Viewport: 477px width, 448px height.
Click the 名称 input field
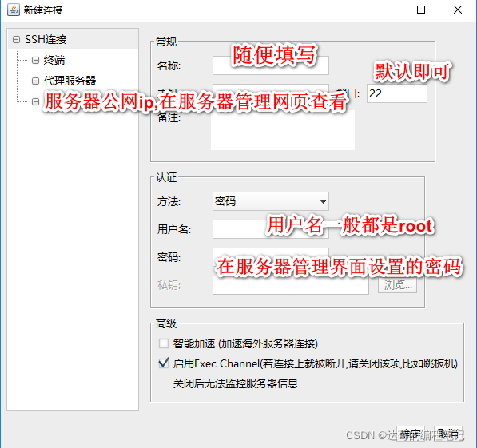pyautogui.click(x=270, y=65)
